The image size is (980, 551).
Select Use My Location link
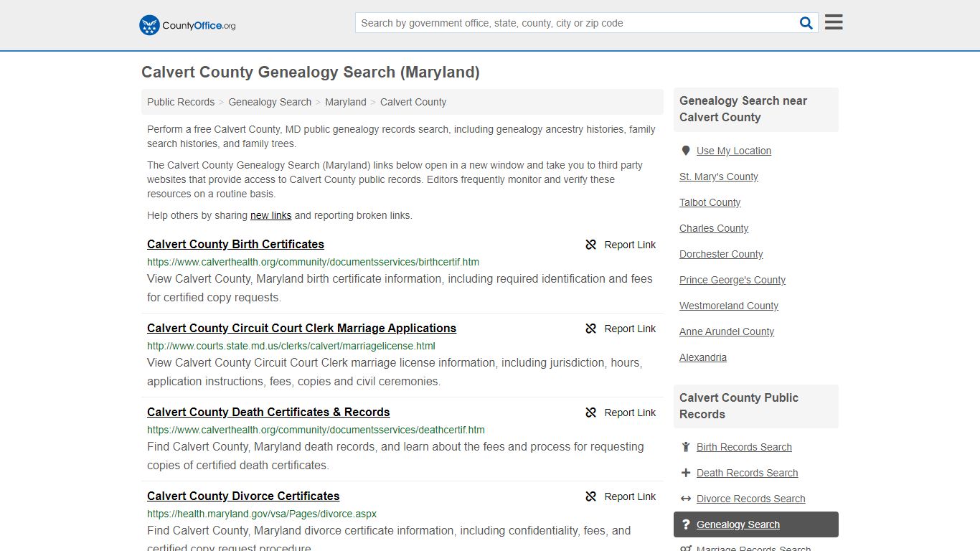734,151
